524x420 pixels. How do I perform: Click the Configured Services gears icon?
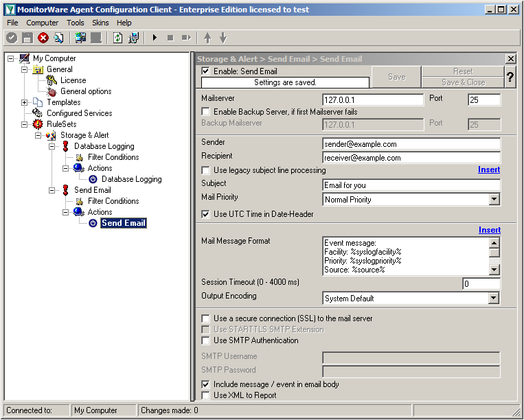tap(38, 113)
